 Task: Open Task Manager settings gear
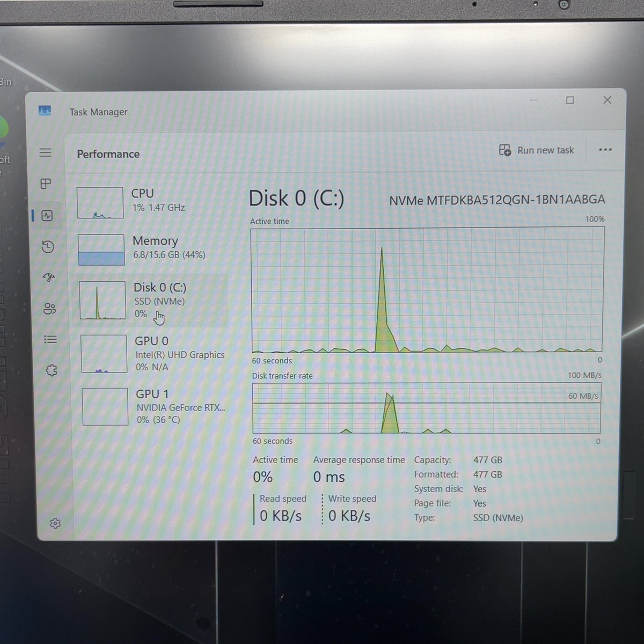pos(55,523)
